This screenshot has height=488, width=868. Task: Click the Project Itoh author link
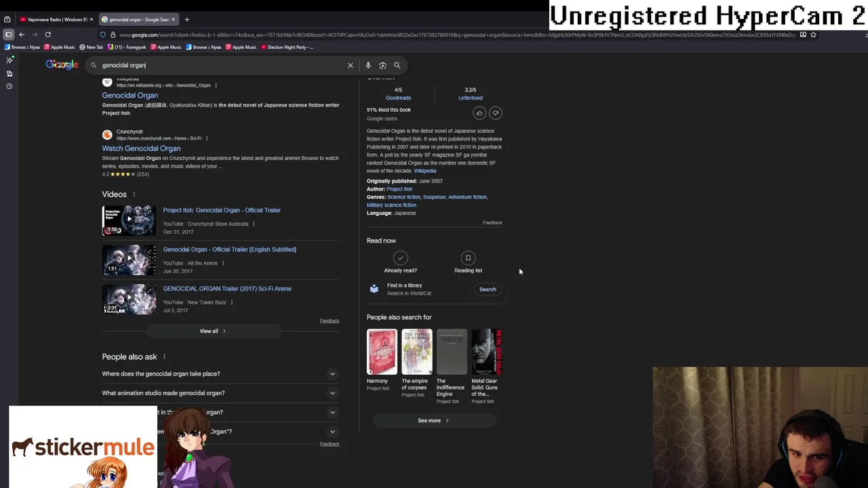(399, 189)
